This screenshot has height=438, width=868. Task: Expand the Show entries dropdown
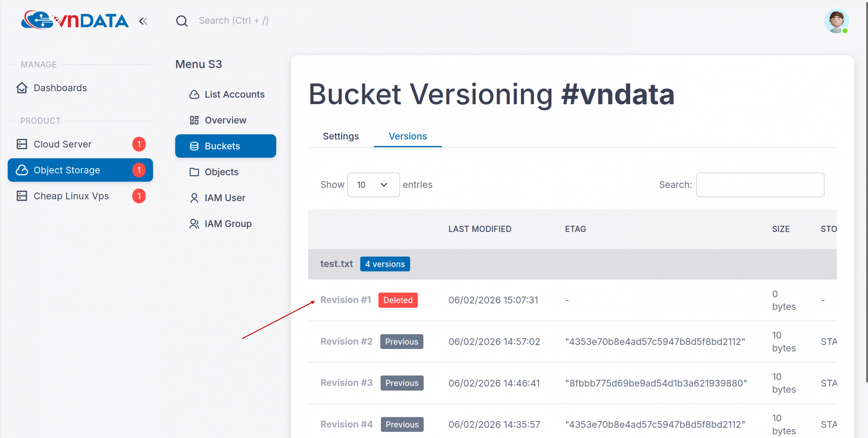point(373,185)
